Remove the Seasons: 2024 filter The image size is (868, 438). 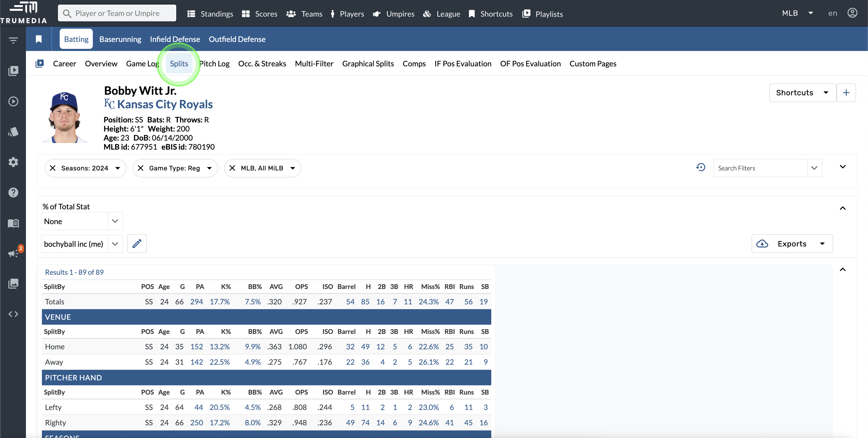point(52,168)
